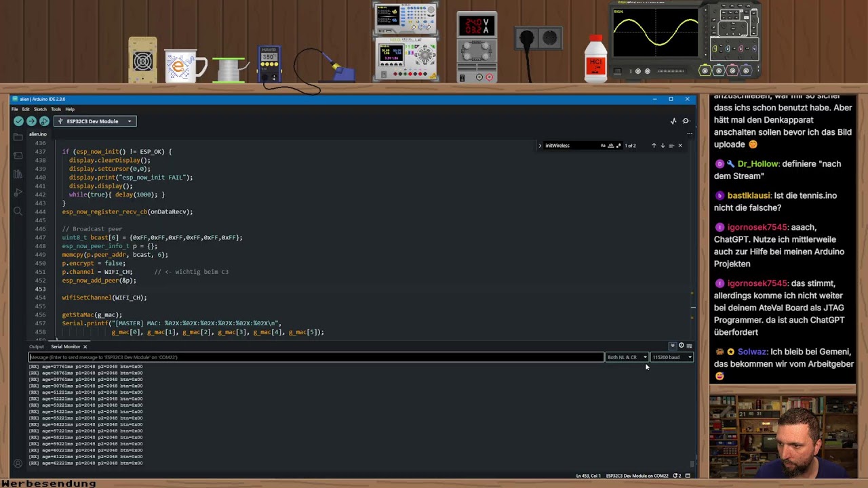Viewport: 868px width, 488px height.
Task: Click find-in-selection lines icon
Action: (671, 146)
